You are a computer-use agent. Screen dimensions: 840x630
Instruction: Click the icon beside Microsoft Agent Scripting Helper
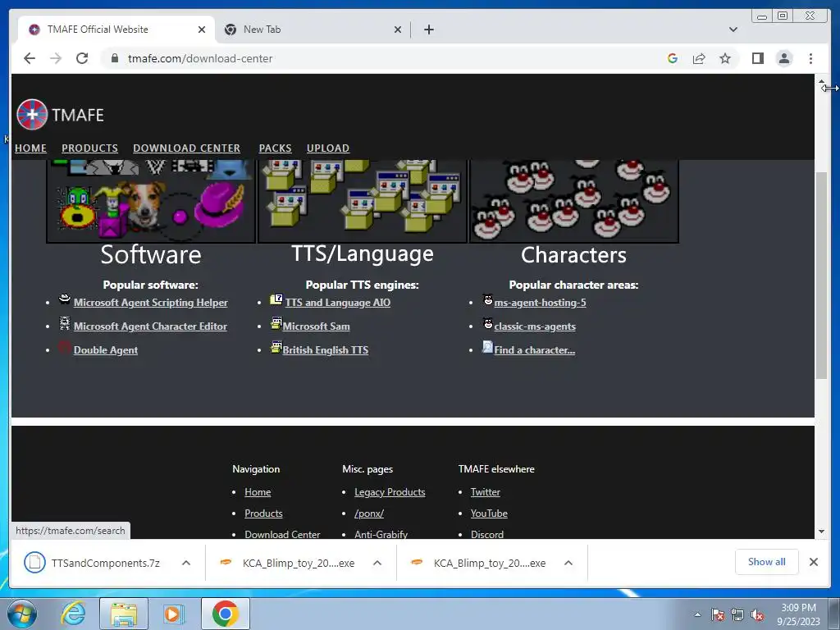pyautogui.click(x=65, y=299)
